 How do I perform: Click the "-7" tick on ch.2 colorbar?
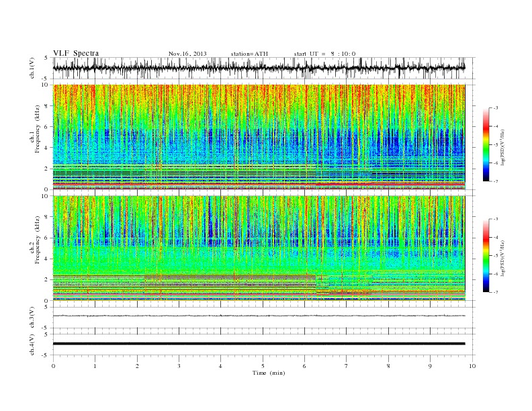tap(496, 292)
